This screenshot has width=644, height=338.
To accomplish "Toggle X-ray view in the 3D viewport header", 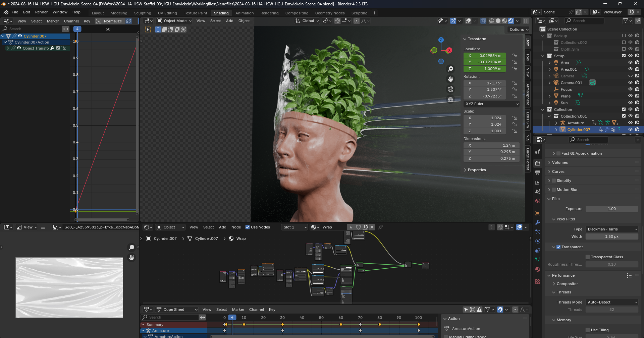I will [x=483, y=21].
